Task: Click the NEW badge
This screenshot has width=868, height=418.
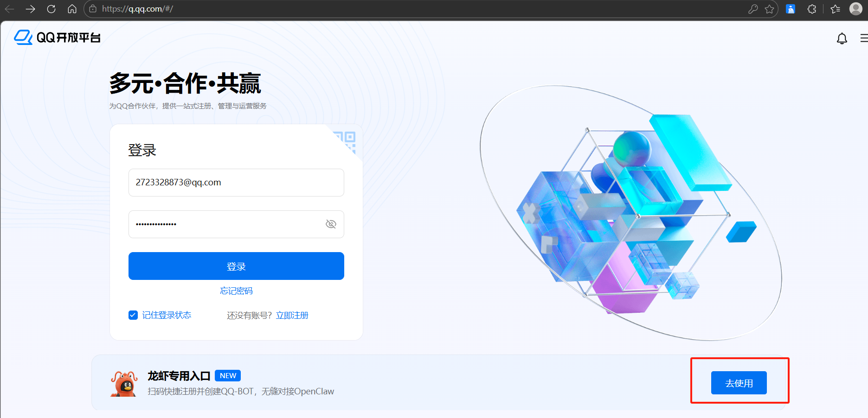Action: 228,375
